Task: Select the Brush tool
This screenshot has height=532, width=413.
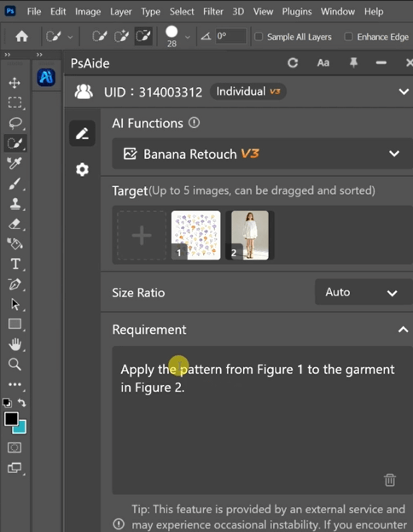Action: [x=15, y=184]
